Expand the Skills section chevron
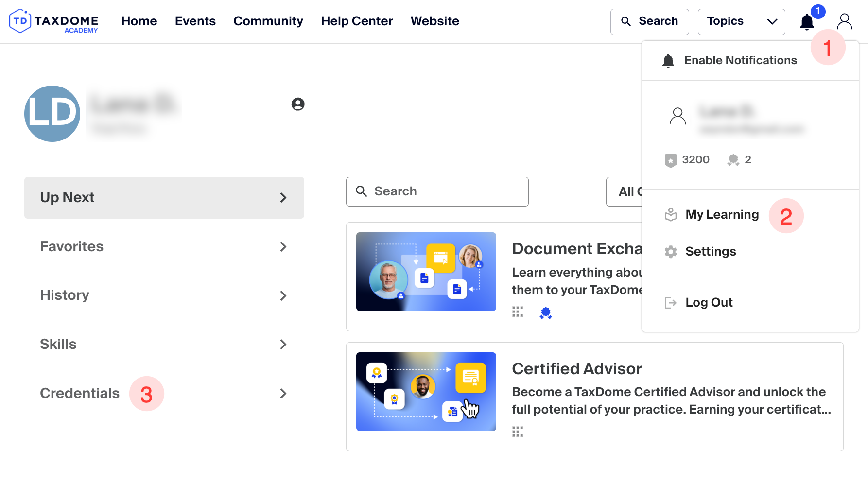The width and height of the screenshot is (868, 485). tap(283, 345)
